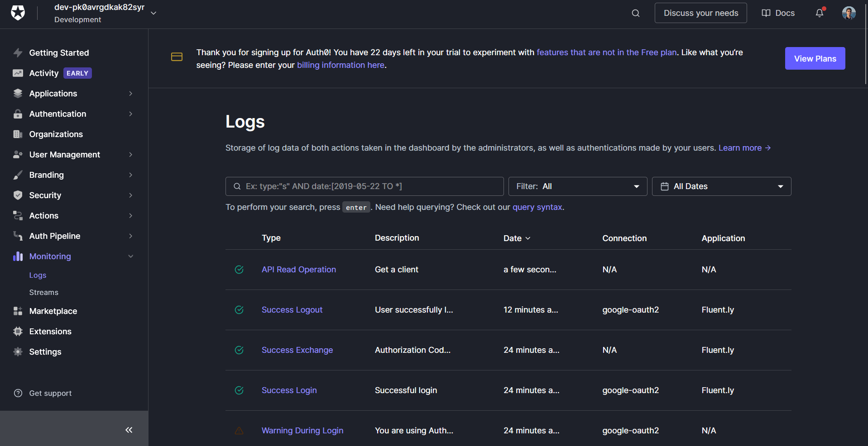Click the Get support help icon
This screenshot has width=868, height=446.
point(18,393)
